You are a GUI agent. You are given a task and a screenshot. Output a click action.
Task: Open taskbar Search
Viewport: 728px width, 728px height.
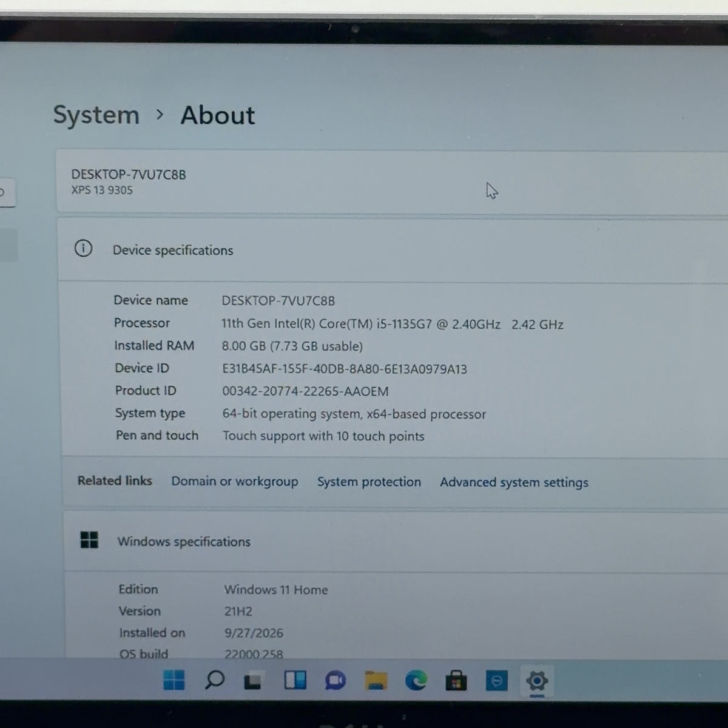click(214, 680)
